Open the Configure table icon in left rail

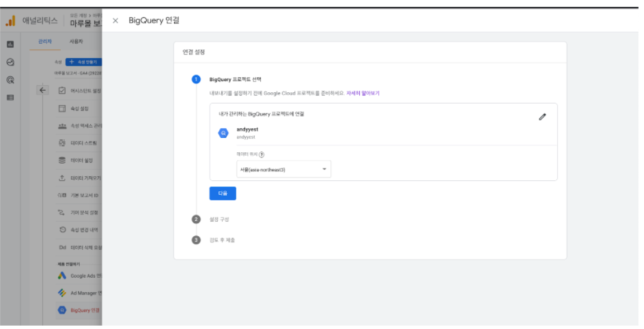pos(10,98)
